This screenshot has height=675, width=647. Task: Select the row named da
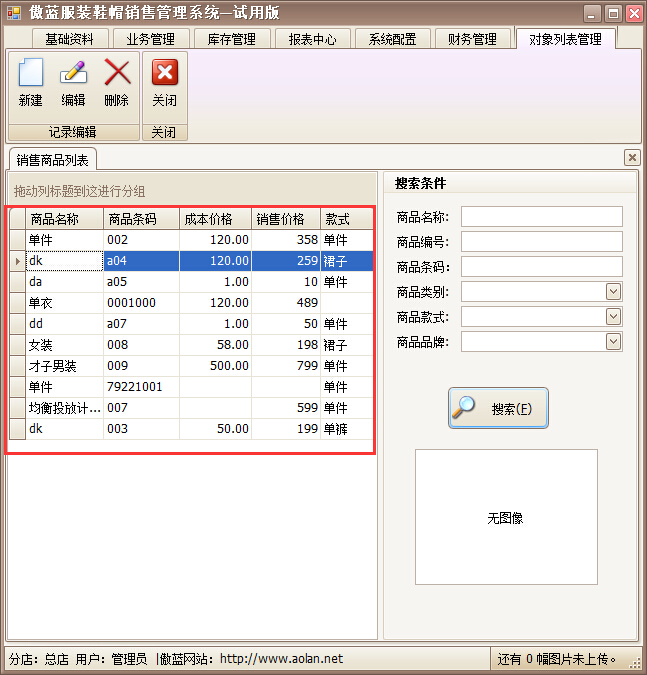point(191,282)
